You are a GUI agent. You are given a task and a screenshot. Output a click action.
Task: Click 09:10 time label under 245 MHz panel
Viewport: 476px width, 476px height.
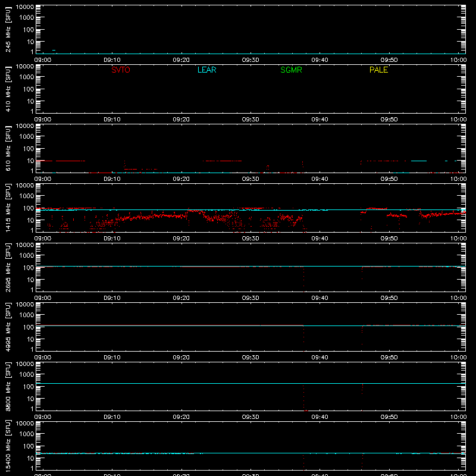[112, 60]
